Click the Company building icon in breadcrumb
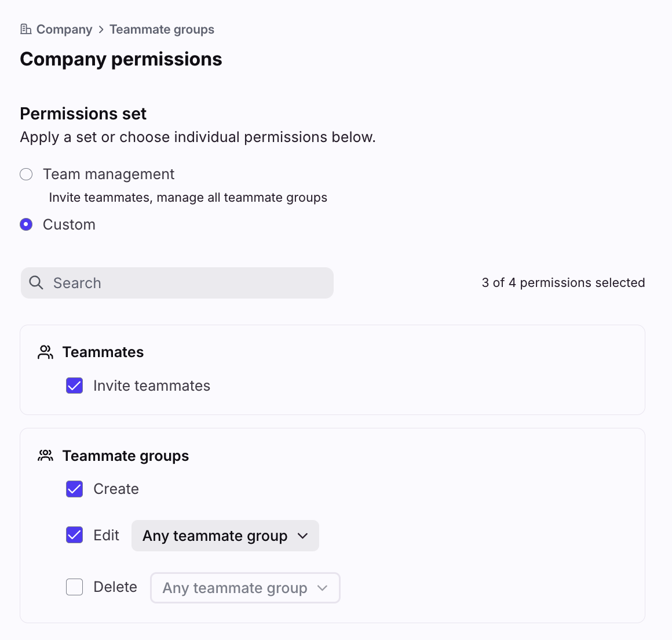Viewport: 672px width, 640px height. pos(25,29)
